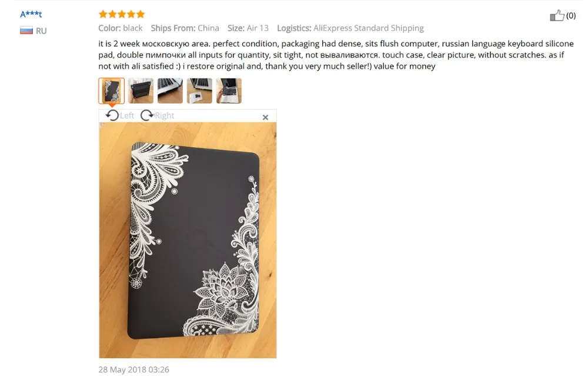
Task: Click the enlarged lace laptop case photo
Action: [188, 240]
